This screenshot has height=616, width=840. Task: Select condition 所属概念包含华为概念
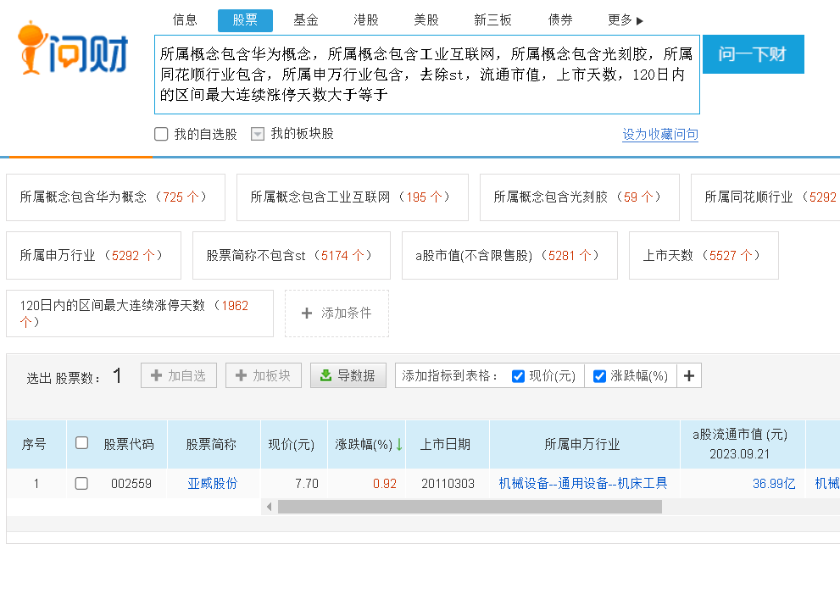pyautogui.click(x=116, y=197)
